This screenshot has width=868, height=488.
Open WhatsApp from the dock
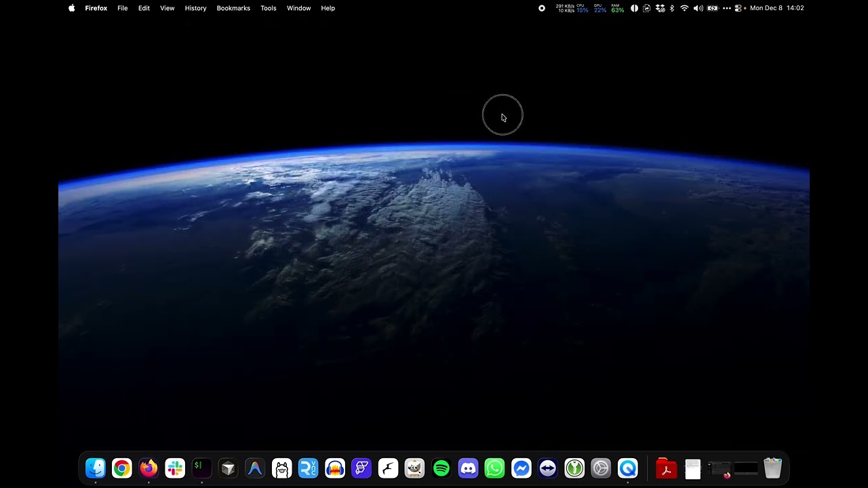tap(494, 468)
